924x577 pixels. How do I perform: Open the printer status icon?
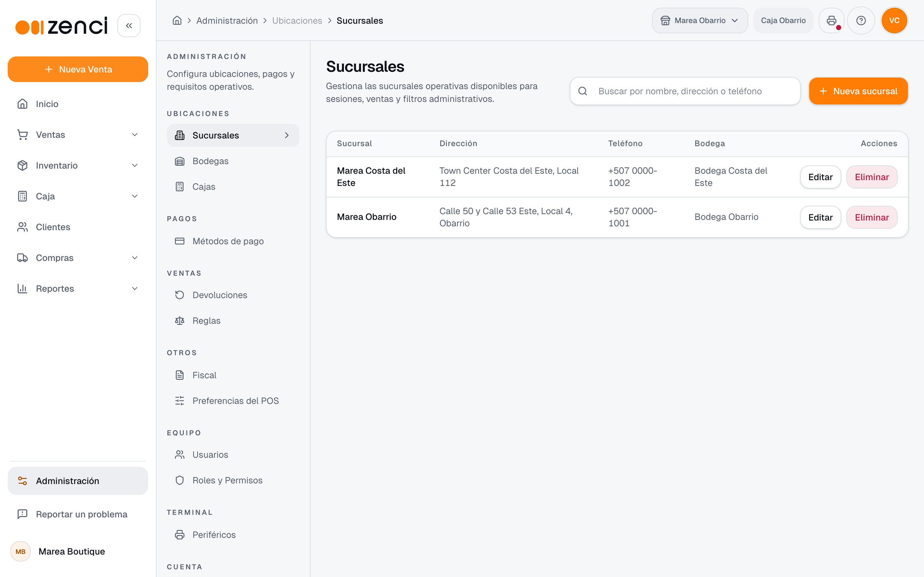(831, 21)
